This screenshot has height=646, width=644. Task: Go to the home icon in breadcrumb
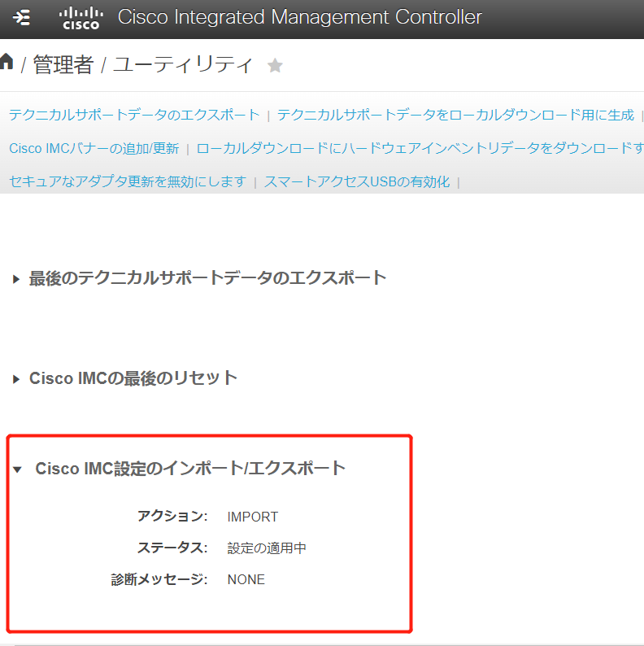coord(7,62)
